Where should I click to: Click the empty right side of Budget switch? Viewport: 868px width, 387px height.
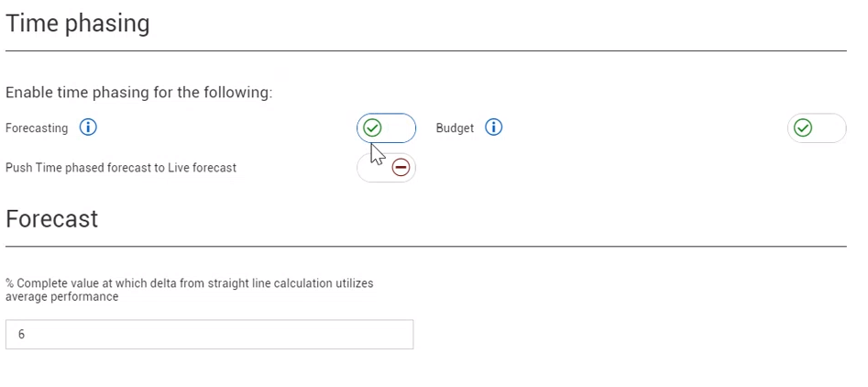click(830, 128)
